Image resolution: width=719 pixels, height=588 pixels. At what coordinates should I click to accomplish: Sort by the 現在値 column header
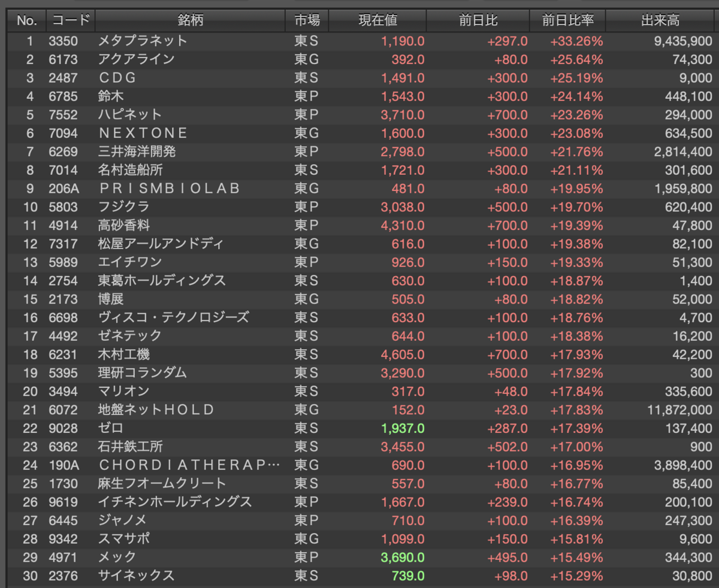[x=377, y=20]
